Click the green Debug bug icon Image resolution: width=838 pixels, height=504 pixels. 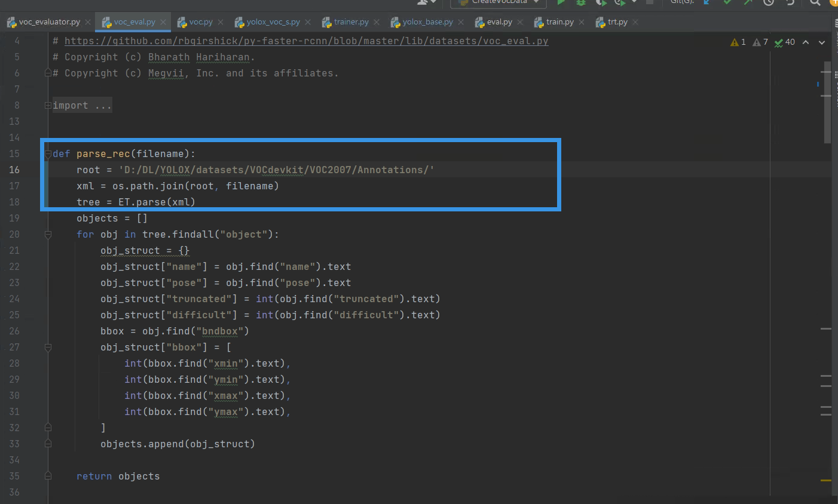(580, 2)
